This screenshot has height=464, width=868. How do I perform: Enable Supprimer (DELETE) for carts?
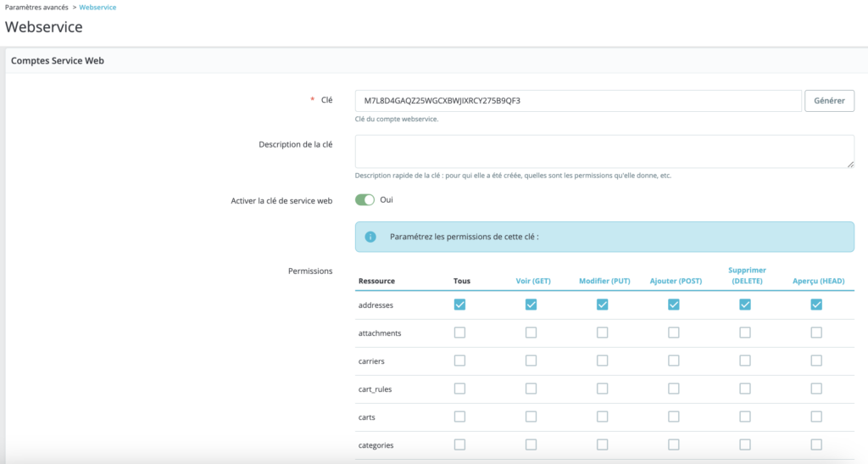[x=744, y=416]
